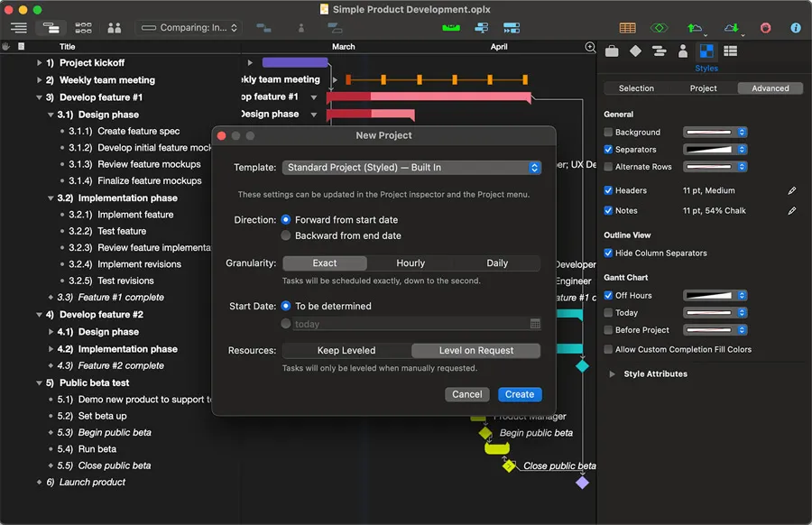Viewport: 812px width, 525px height.
Task: Open the Resource inspector person icon
Action: [x=683, y=51]
